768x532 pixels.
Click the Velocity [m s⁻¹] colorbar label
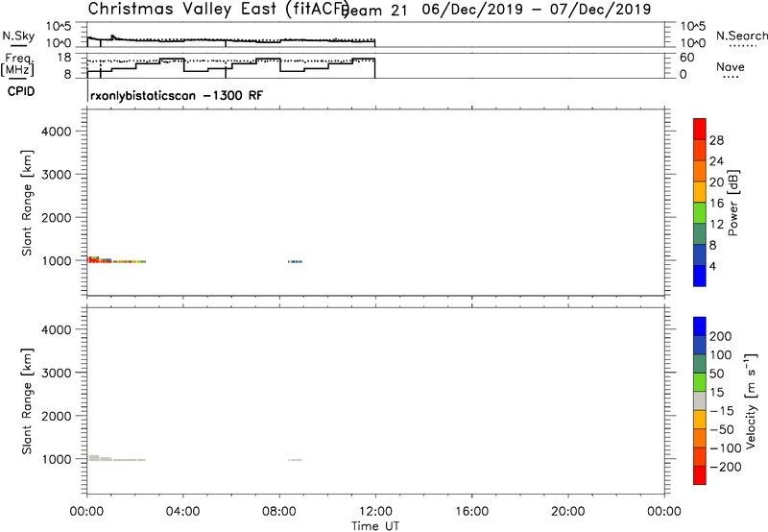[750, 400]
